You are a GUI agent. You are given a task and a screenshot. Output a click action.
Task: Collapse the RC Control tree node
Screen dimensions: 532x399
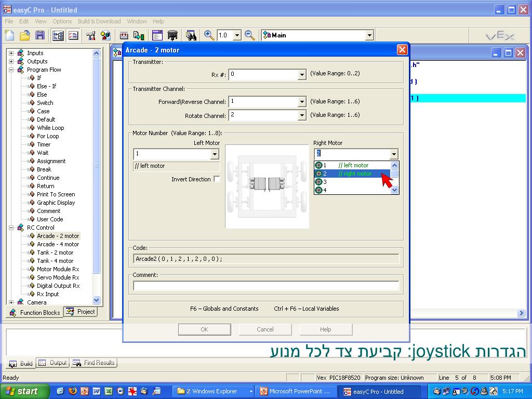[x=11, y=228]
